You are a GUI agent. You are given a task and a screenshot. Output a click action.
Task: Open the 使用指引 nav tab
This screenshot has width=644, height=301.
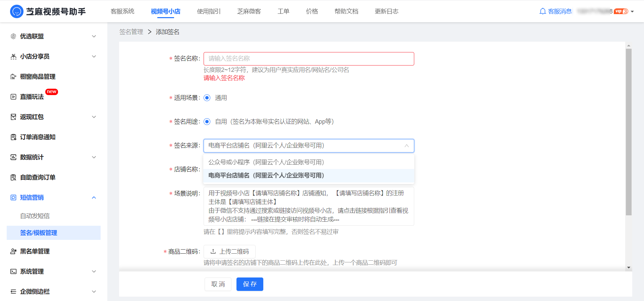click(x=209, y=11)
